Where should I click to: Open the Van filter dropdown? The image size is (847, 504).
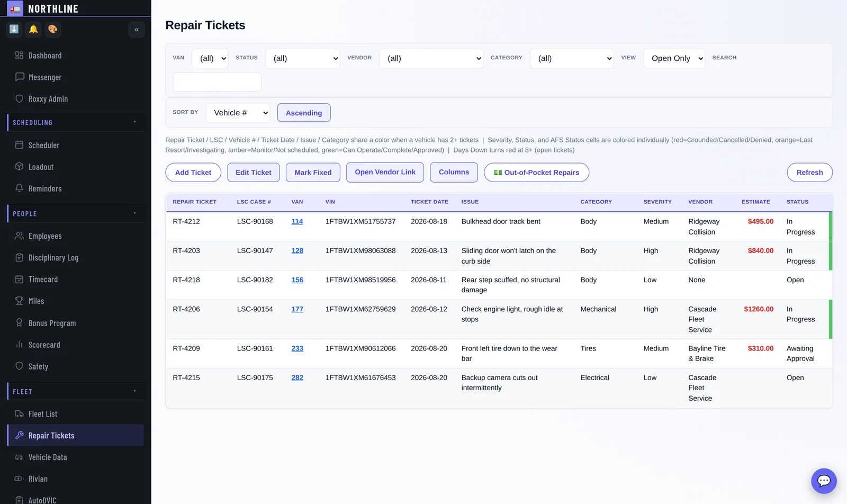click(x=210, y=58)
